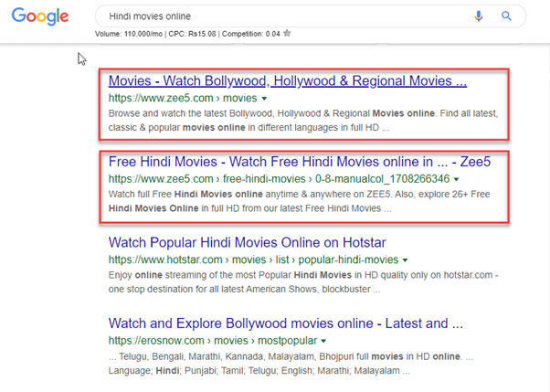Viewport: 550px width, 392px height.
Task: Click the CPC: Rs15.08 statistic
Action: click(192, 34)
